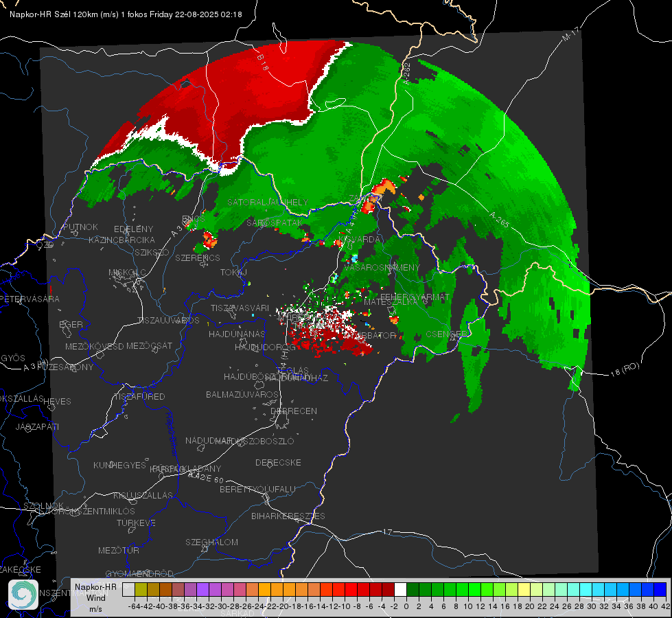Click the TISZAVASVÁRI label
Image resolution: width=672 pixels, height=618 pixels.
[240, 308]
